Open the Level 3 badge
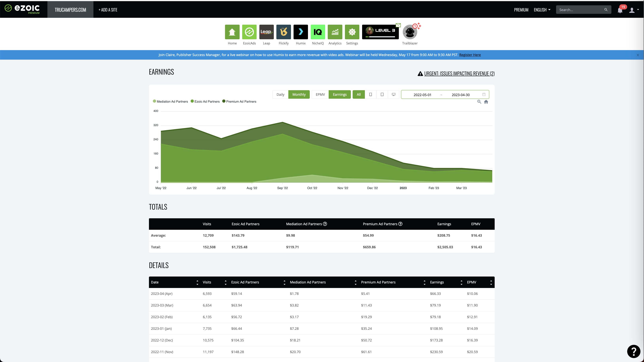The image size is (644, 362). 380,32
